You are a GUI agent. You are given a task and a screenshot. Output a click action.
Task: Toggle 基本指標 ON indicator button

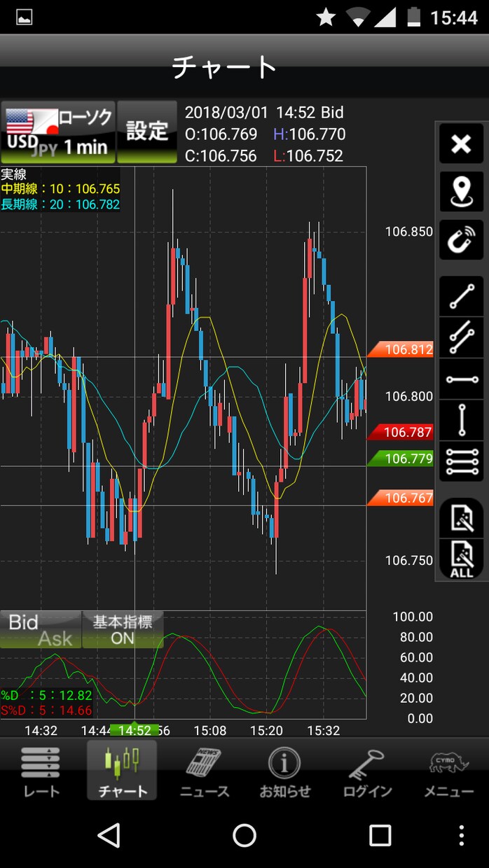(123, 630)
